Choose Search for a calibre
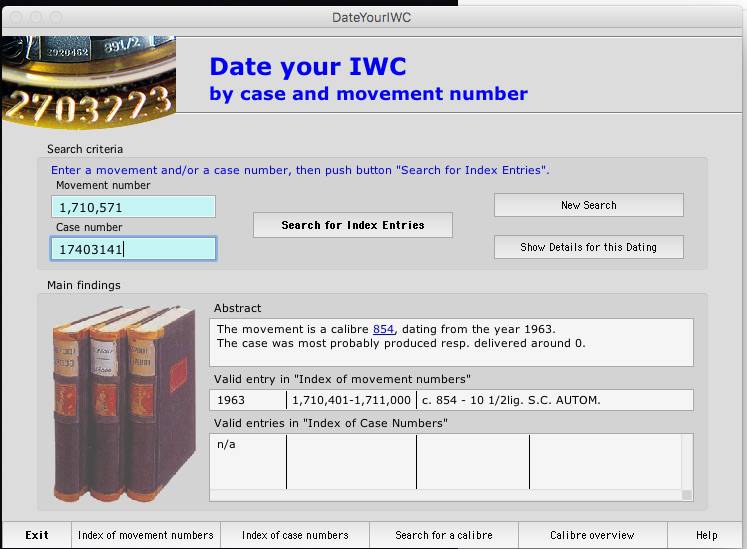The height and width of the screenshot is (549, 747). (x=444, y=535)
